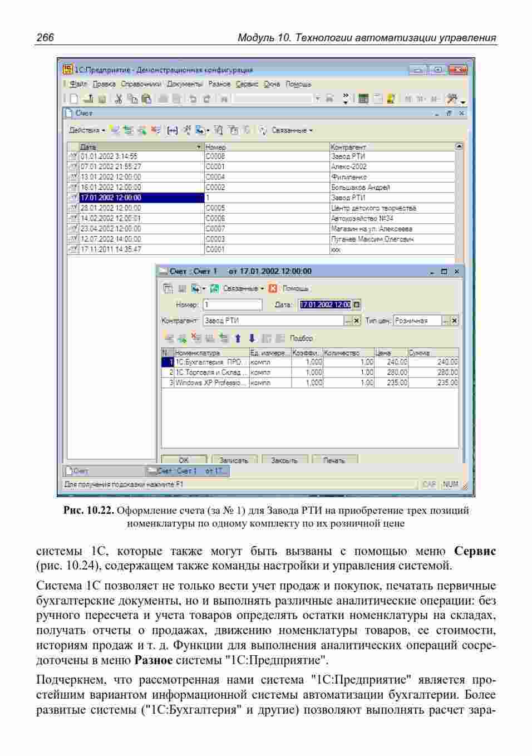The height and width of the screenshot is (756, 532).
Task: Open the Тип цен selection ellipsis button
Action: pyautogui.click(x=446, y=321)
